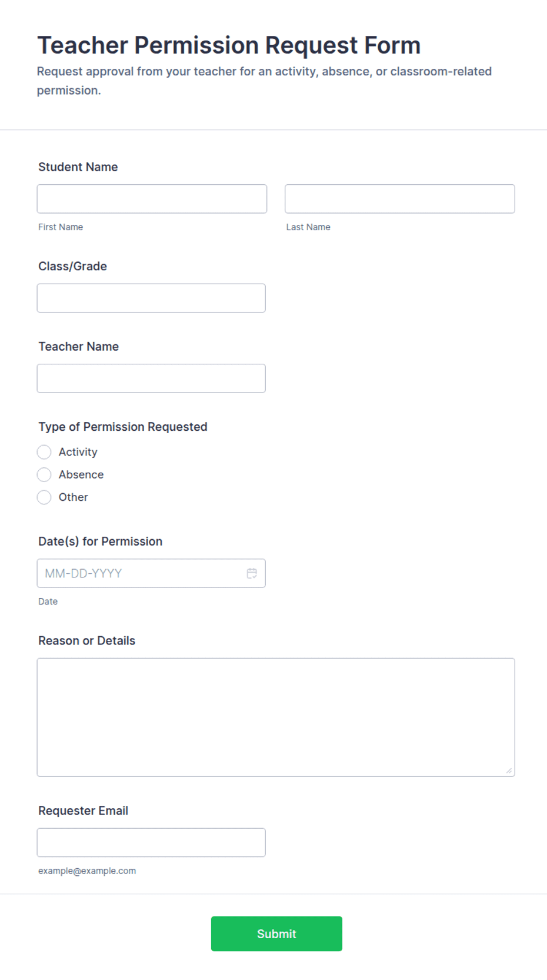
Task: Focus the Requester Email input
Action: pos(151,843)
